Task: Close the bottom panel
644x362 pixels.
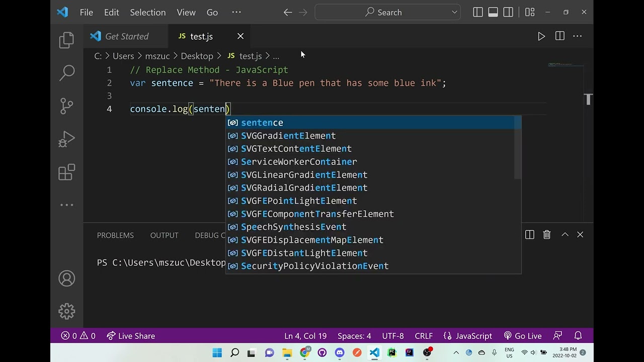Action: [x=580, y=235]
